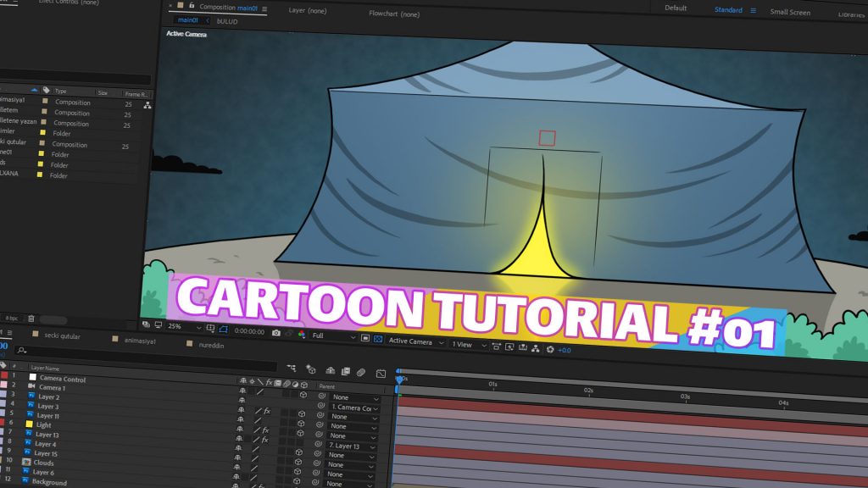Toggle the Composition viewer lock icon
Viewport: 868px width, 488px height.
pos(192,6)
